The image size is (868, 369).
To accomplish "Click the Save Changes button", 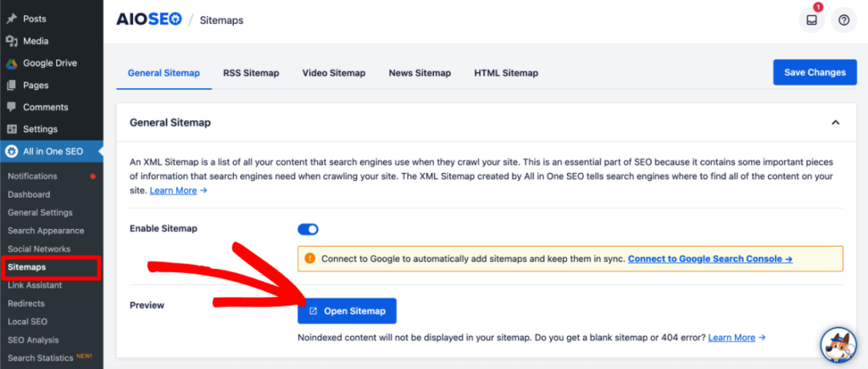I will [x=815, y=73].
